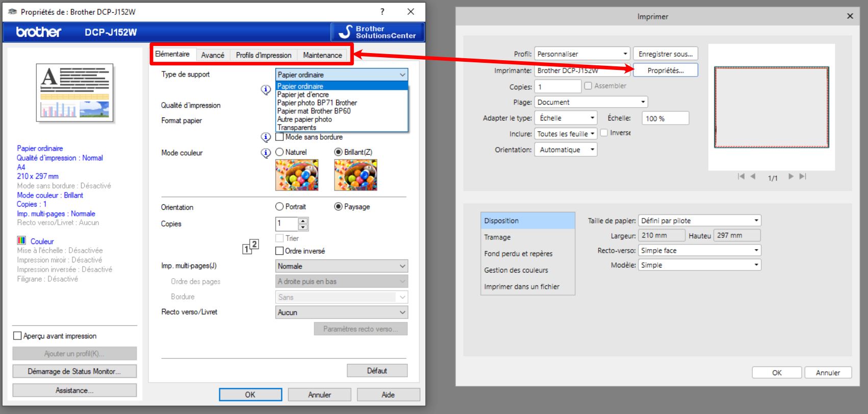Switch to the Élémentaire tab
This screenshot has height=414, width=868.
pyautogui.click(x=172, y=54)
